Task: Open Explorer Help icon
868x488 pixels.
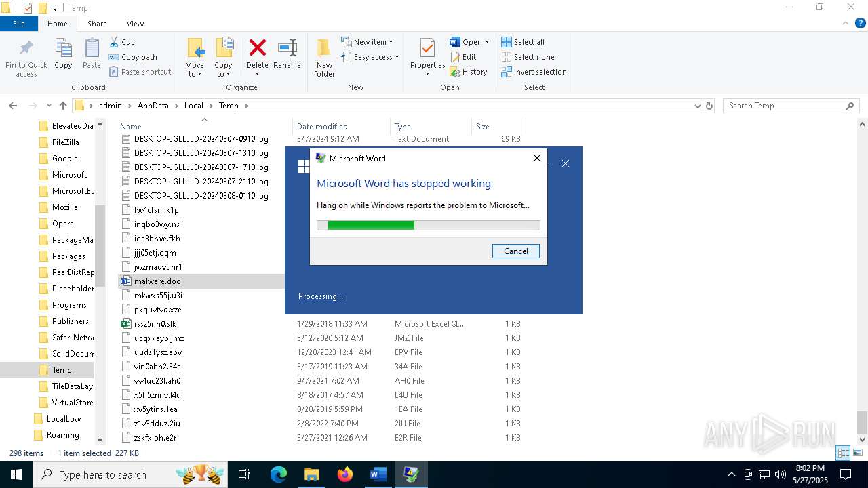Action: (x=859, y=24)
